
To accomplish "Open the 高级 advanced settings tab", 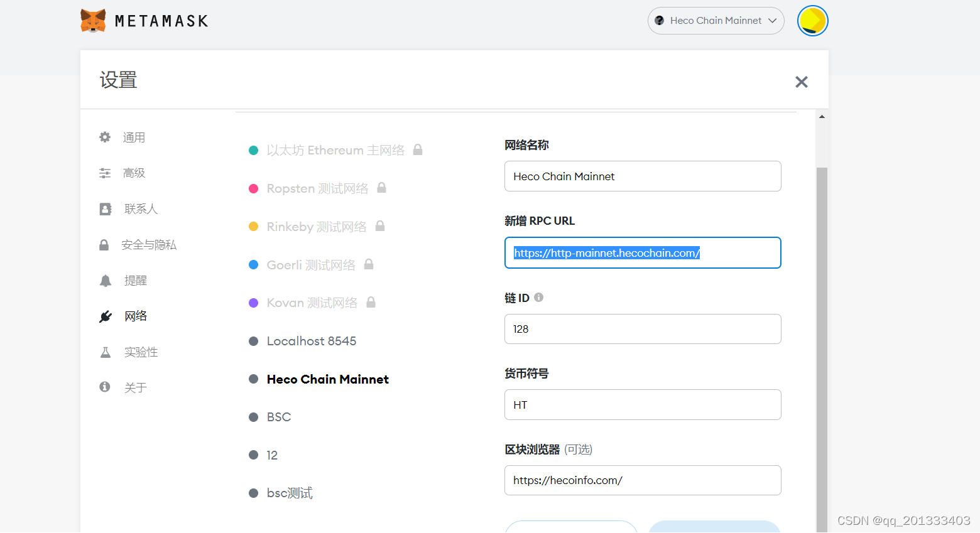I will (134, 173).
